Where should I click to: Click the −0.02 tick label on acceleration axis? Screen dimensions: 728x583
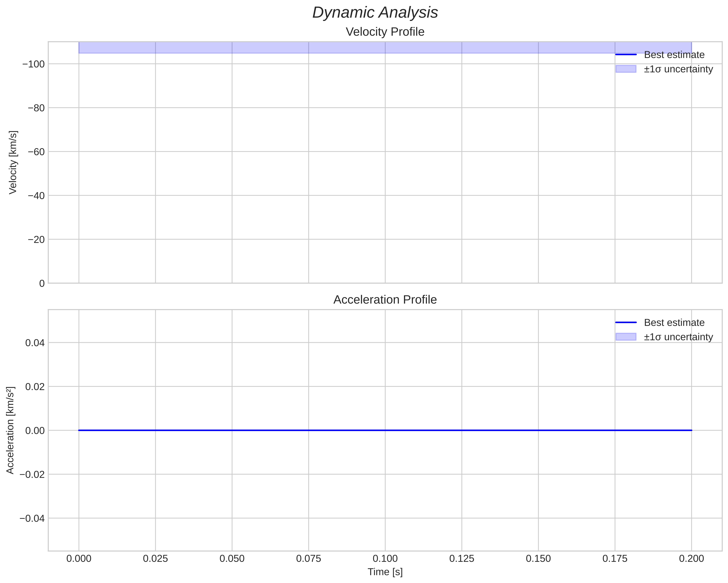[32, 474]
